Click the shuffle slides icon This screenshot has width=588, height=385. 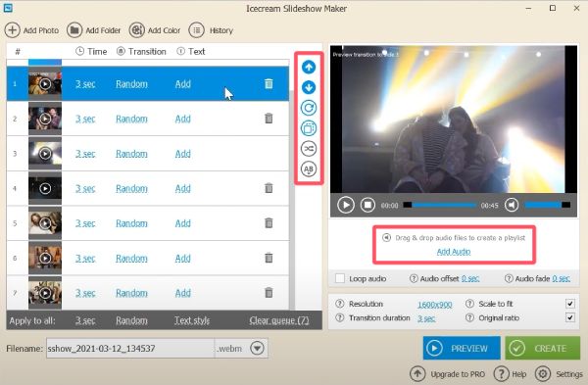pyautogui.click(x=309, y=149)
